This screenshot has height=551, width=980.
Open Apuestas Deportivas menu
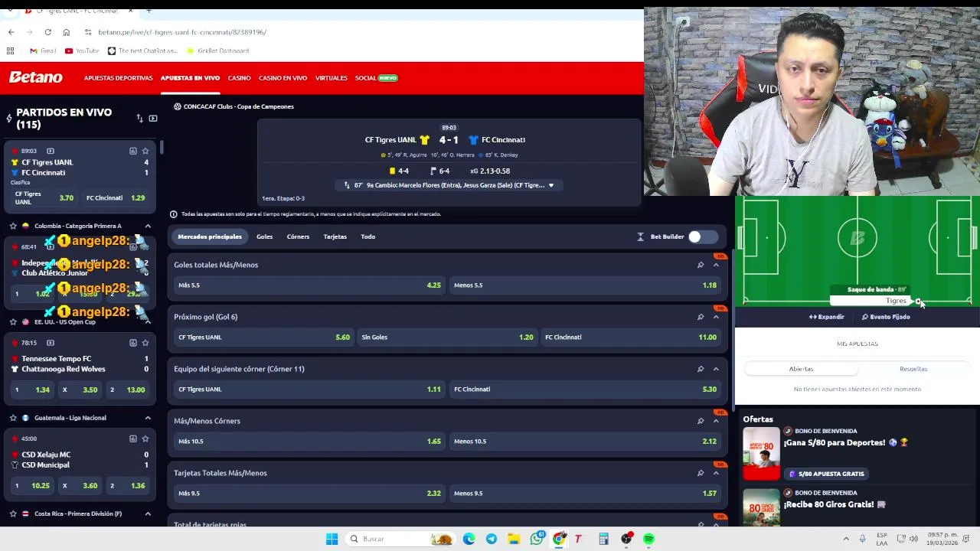click(x=118, y=78)
